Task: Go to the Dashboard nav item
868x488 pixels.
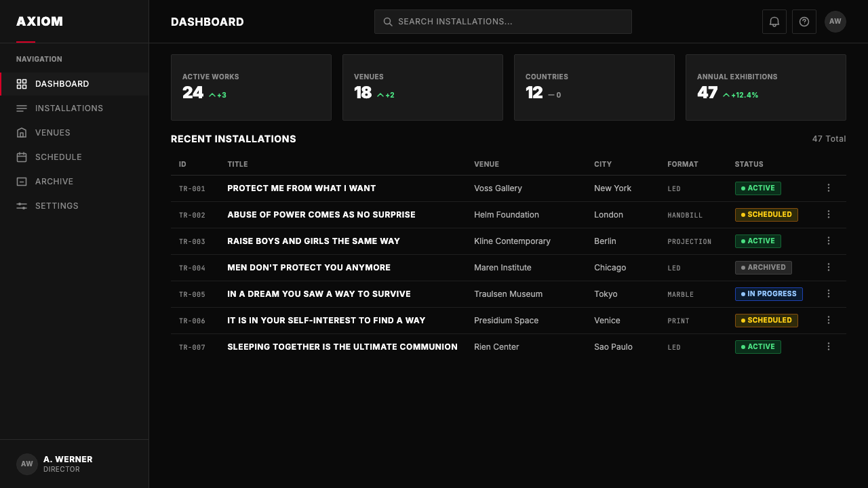Action: tap(75, 84)
